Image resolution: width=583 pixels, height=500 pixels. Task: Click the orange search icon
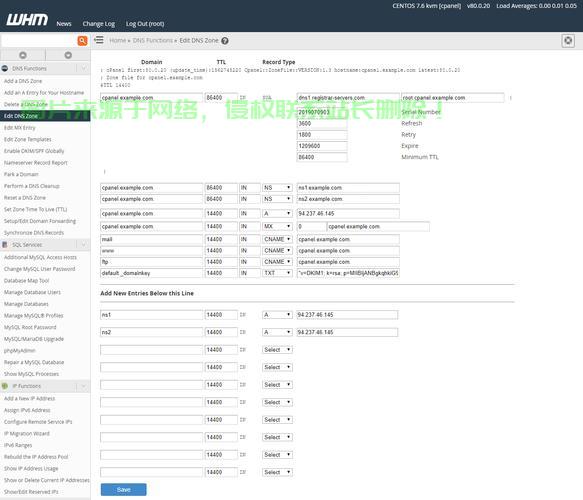[82, 41]
